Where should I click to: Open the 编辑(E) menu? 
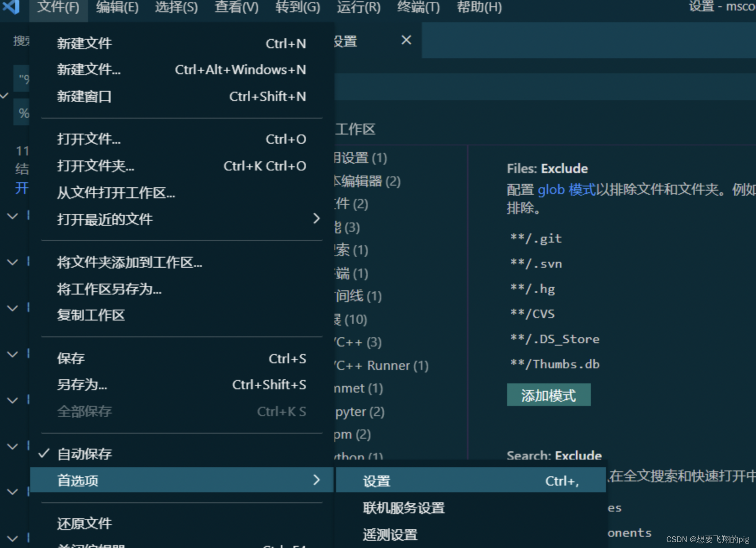117,7
